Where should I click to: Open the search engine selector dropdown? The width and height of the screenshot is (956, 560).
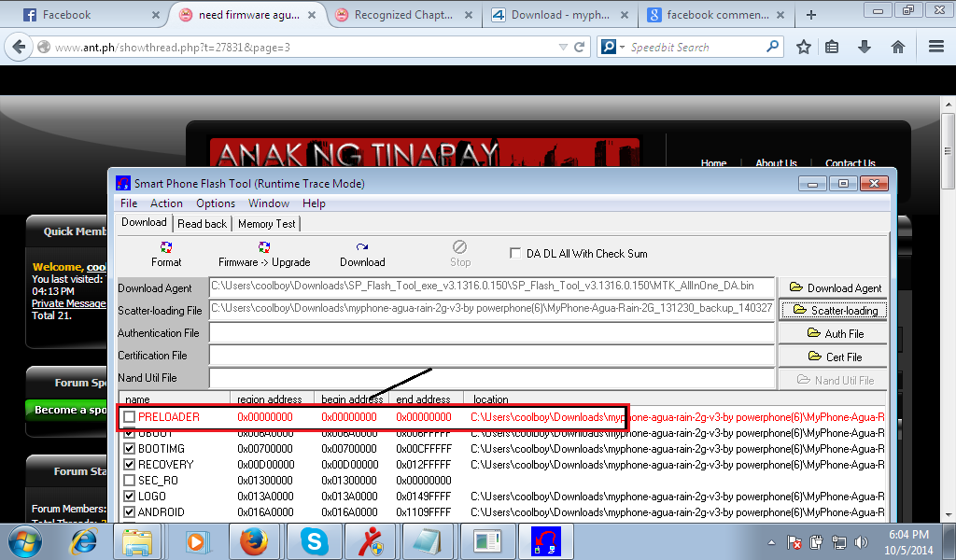tap(611, 47)
